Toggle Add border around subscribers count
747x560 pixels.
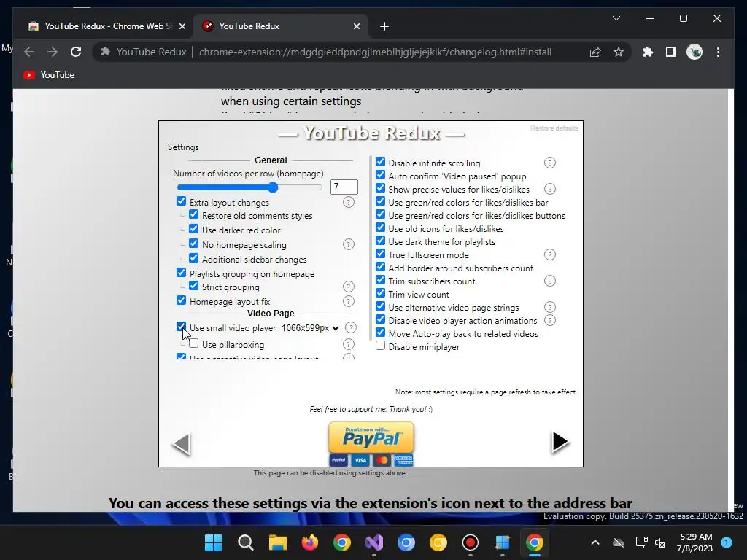[380, 267]
